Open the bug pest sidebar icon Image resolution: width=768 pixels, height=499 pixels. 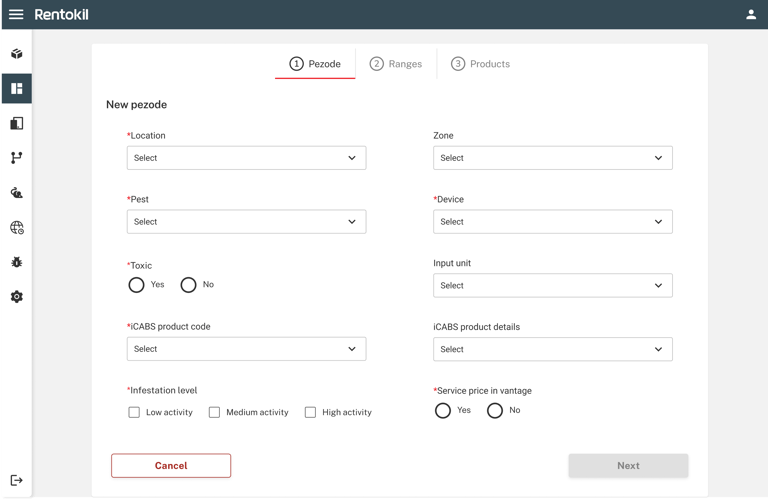pyautogui.click(x=17, y=262)
